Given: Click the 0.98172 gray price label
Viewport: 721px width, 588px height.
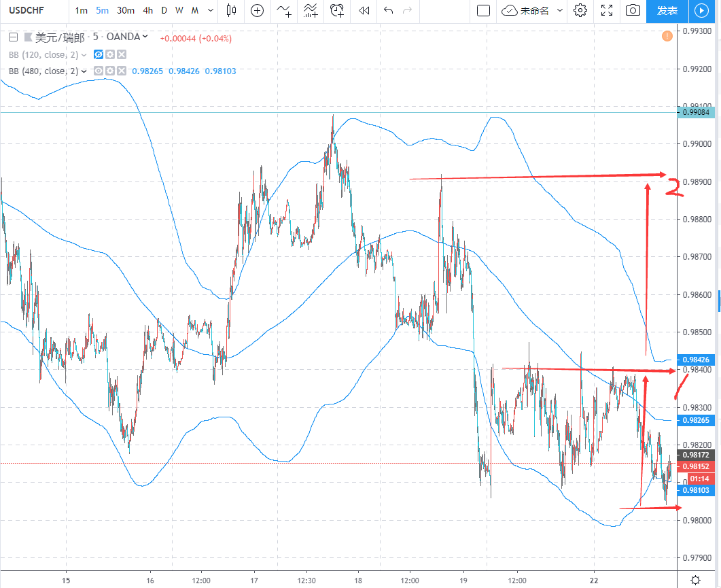Looking at the screenshot, I should [696, 455].
